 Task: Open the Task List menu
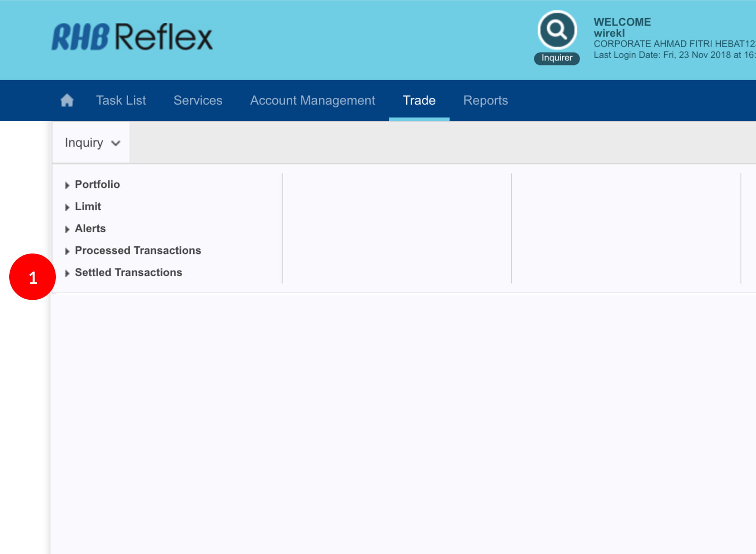(121, 100)
